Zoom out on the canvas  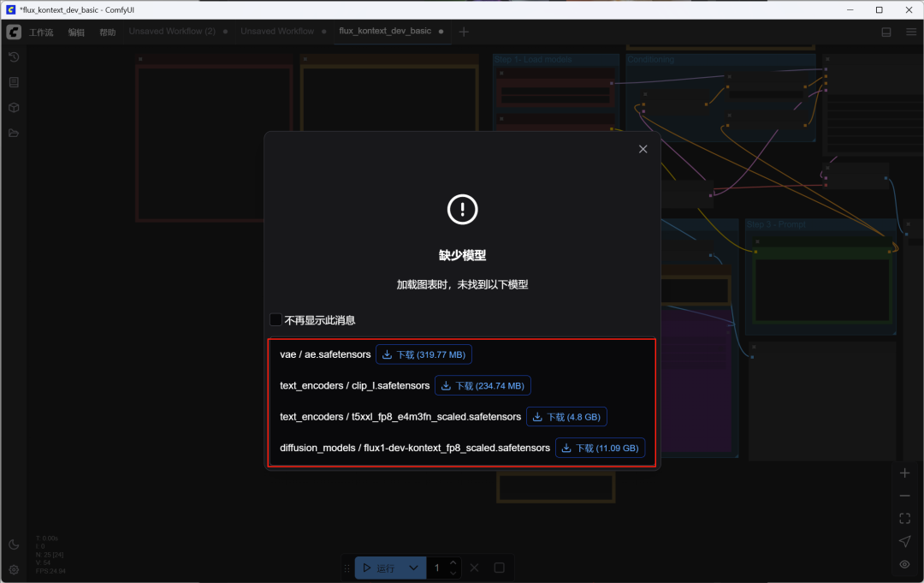[904, 496]
